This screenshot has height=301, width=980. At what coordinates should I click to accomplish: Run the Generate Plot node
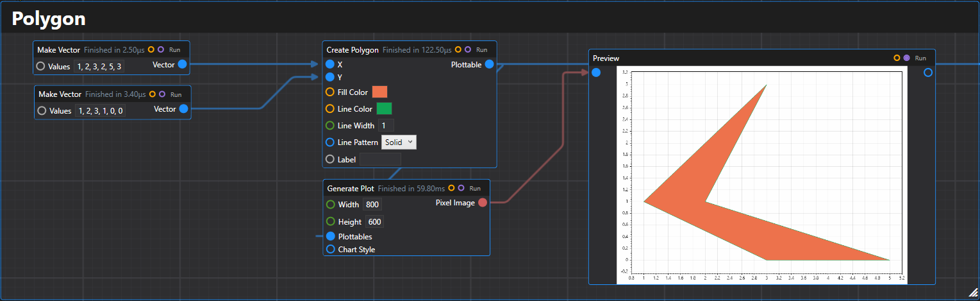[475, 189]
